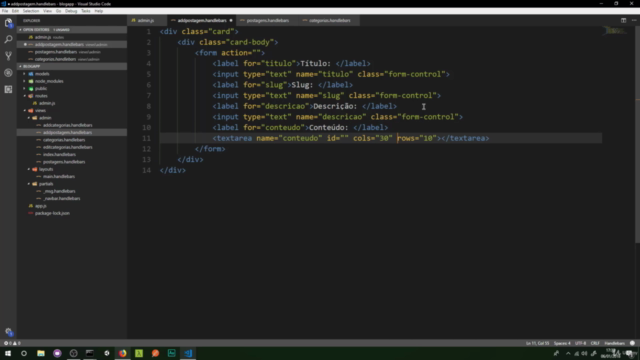Open the Explorer view in activity bar
The image size is (640, 360).
(8, 23)
